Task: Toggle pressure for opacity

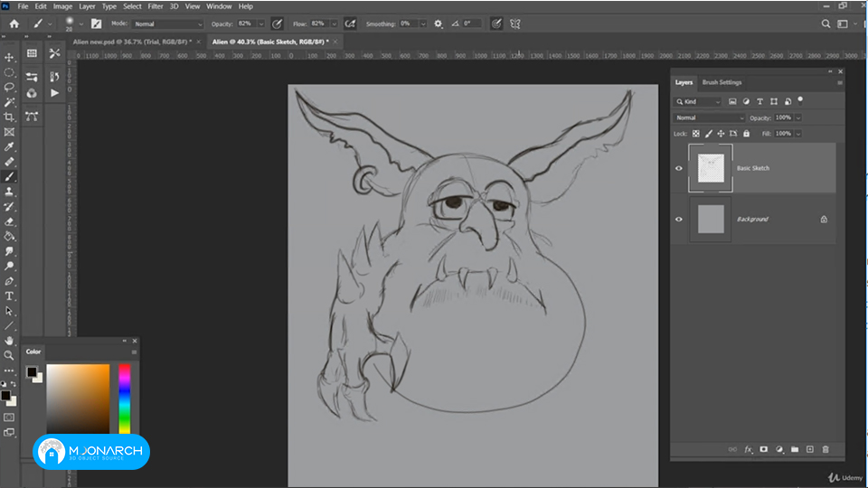Action: pos(278,23)
